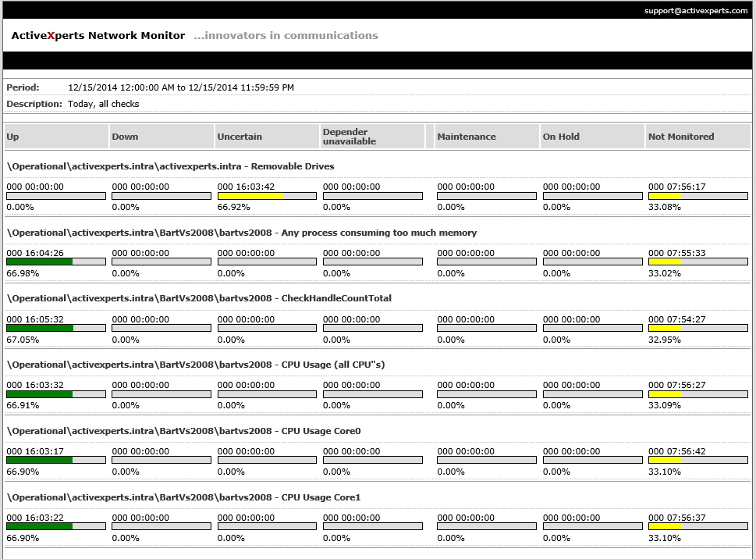
Task: Select the Not Monitored column header
Action: click(680, 137)
